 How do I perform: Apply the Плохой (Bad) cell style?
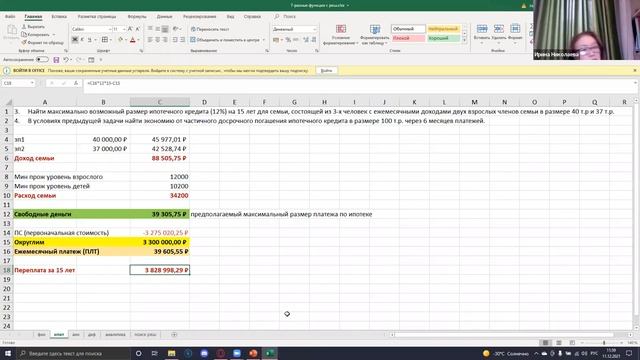(408, 38)
